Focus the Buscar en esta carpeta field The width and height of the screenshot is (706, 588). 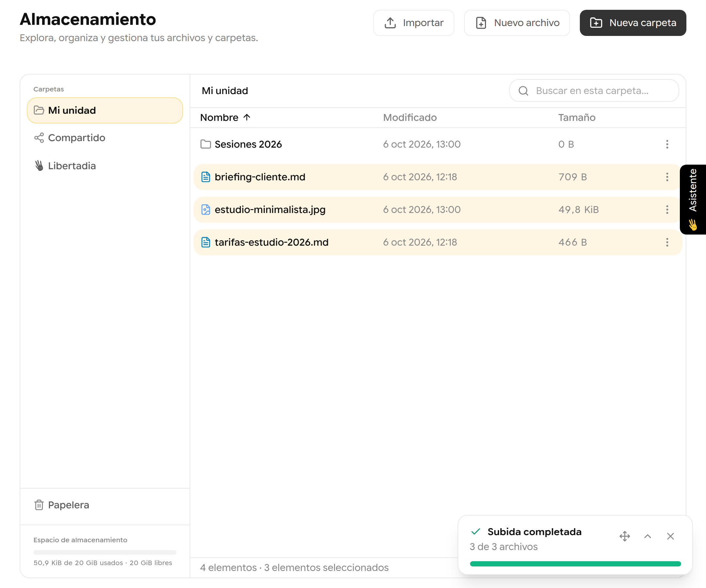[594, 91]
